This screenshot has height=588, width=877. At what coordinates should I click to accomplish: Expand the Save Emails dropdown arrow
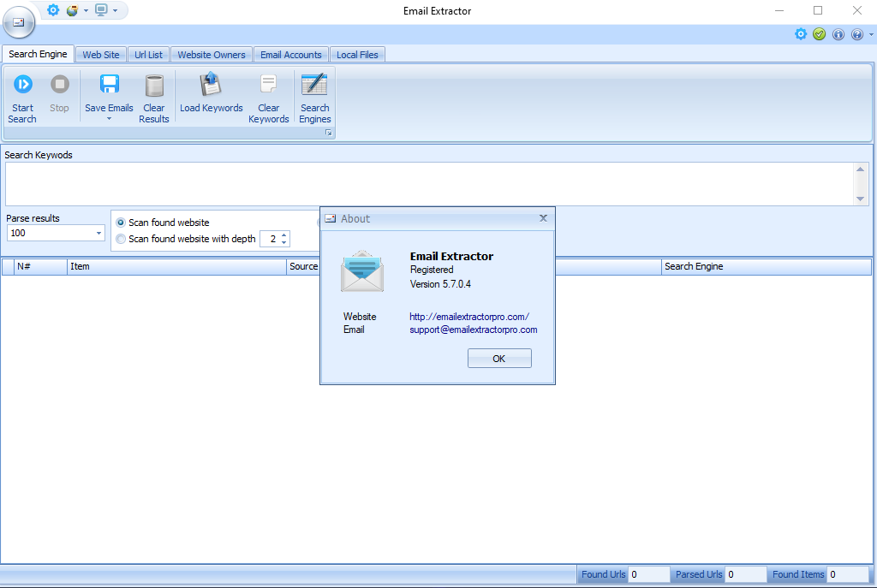tap(109, 119)
